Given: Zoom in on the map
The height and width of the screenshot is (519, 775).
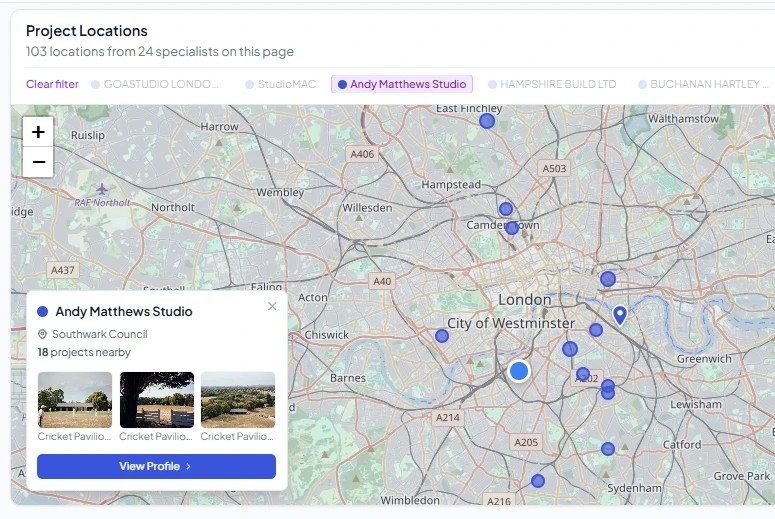Looking at the screenshot, I should pyautogui.click(x=38, y=132).
